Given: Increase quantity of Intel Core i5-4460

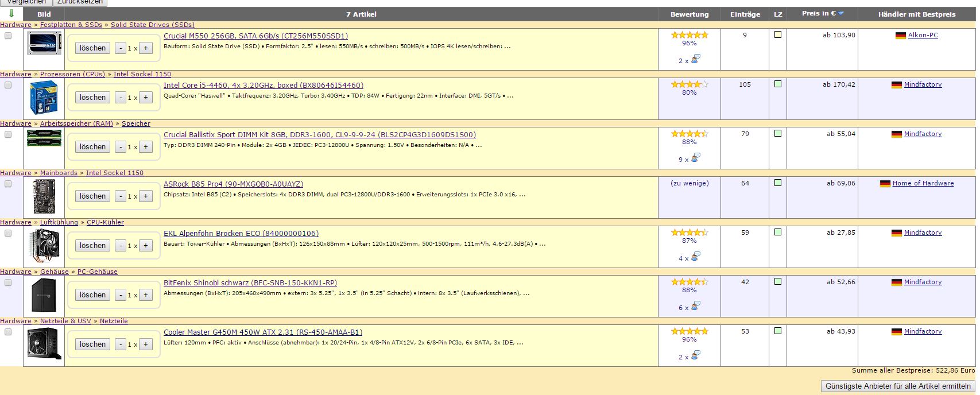Looking at the screenshot, I should click(x=146, y=98).
